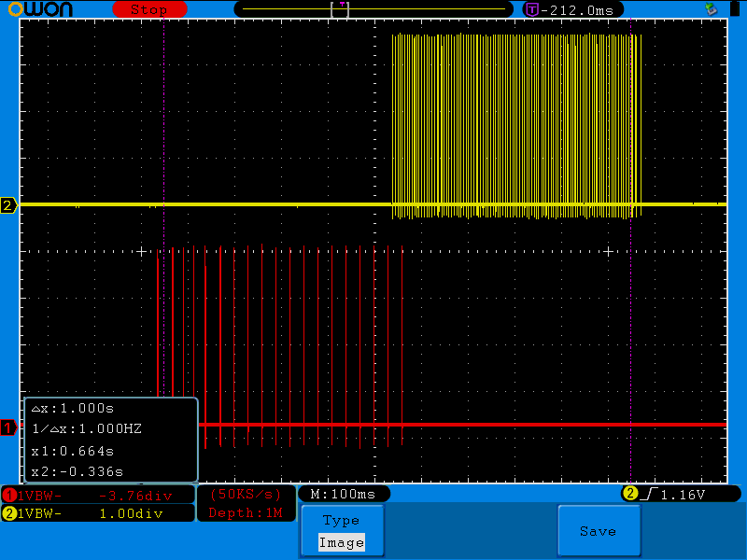Click the trigger source channel 2 badge
Screen dimensions: 747x560
point(629,494)
